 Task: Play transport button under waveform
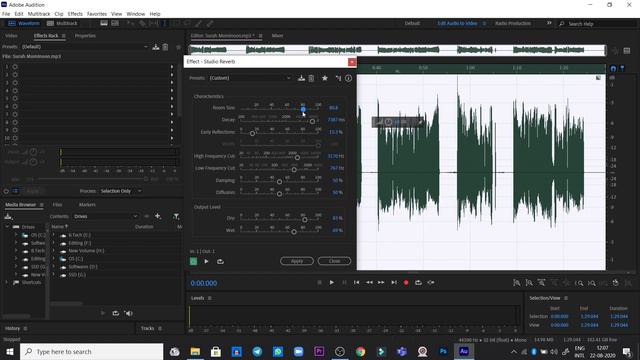tap(331, 282)
